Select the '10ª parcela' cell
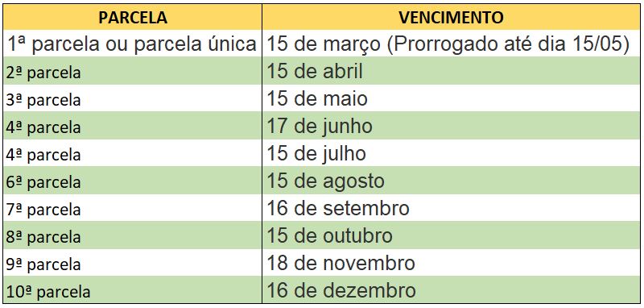Viewport: 644px width, 308px height. tap(133, 290)
